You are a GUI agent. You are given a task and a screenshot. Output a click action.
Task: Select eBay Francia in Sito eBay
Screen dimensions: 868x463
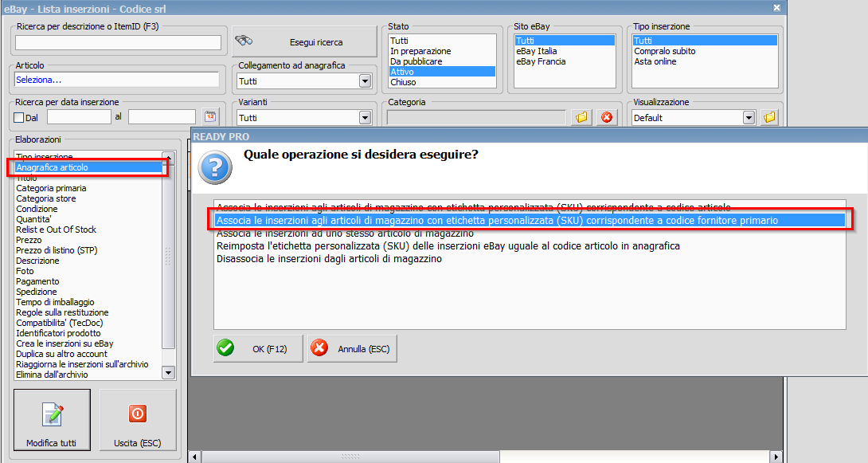(x=541, y=61)
